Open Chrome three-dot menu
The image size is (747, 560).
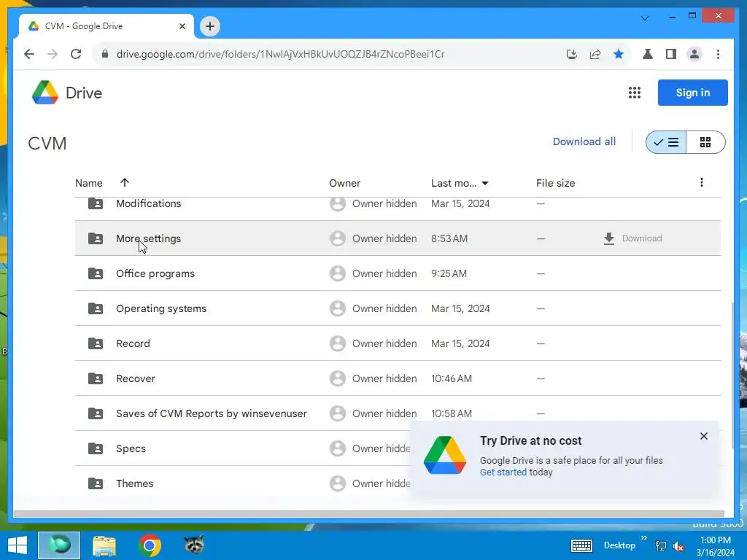[718, 54]
